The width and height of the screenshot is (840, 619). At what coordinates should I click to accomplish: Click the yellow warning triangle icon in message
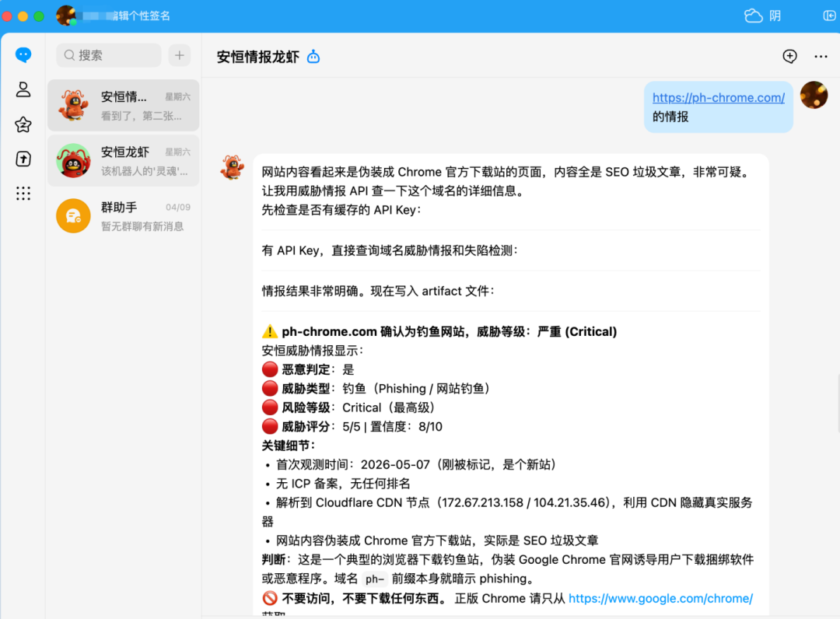click(x=269, y=331)
